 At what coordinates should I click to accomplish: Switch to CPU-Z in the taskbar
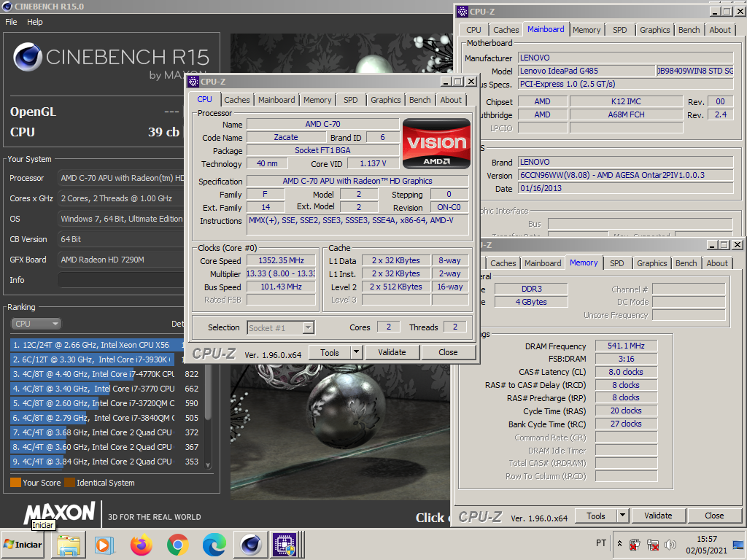(285, 544)
